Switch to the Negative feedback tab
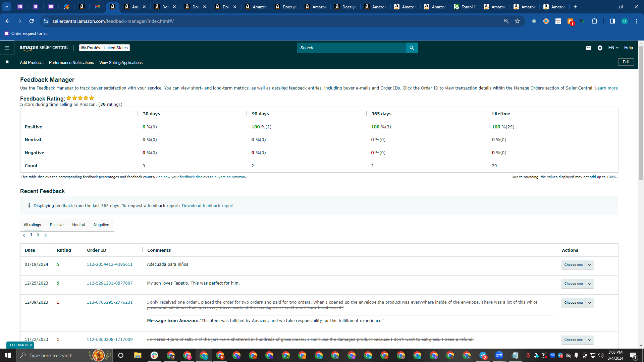Viewport: 644px width, 362px height. pos(101,225)
